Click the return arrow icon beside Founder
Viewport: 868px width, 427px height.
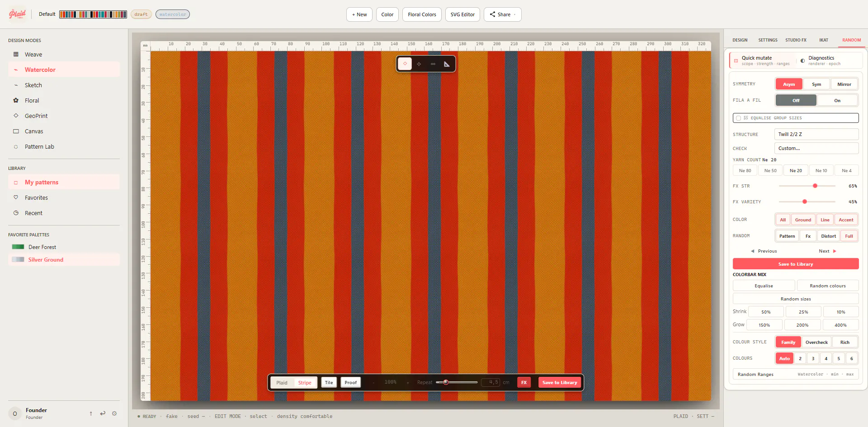[x=103, y=413]
